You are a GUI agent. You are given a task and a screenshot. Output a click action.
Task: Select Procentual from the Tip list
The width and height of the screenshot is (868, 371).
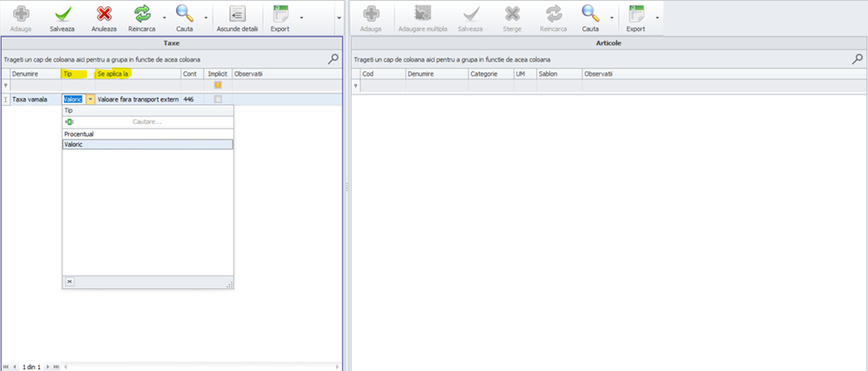[x=79, y=133]
